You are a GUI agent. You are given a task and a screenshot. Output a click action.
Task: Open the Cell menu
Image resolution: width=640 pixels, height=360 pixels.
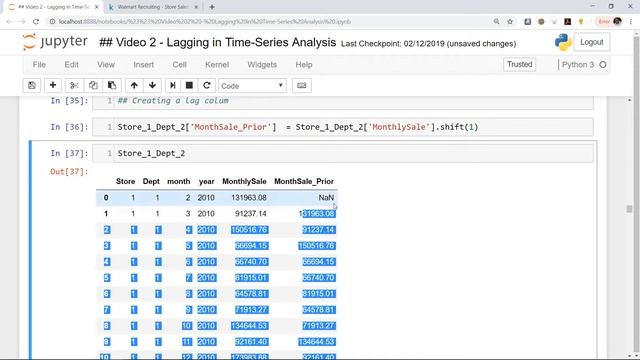click(179, 64)
